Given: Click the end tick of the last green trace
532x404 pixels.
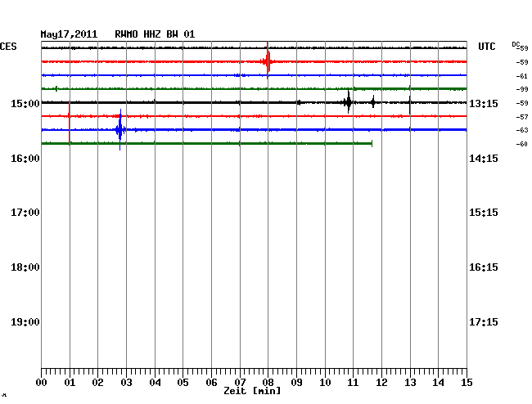Looking at the screenshot, I should [x=372, y=143].
